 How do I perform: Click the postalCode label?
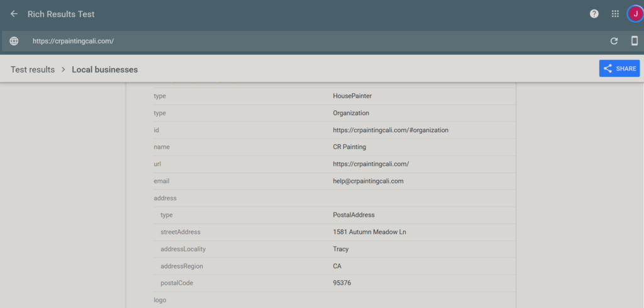[177, 283]
